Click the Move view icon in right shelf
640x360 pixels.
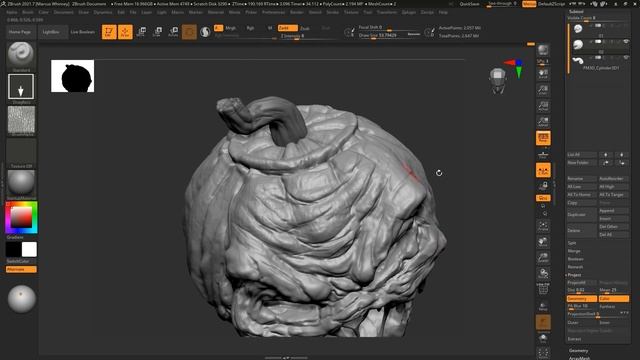tap(543, 242)
